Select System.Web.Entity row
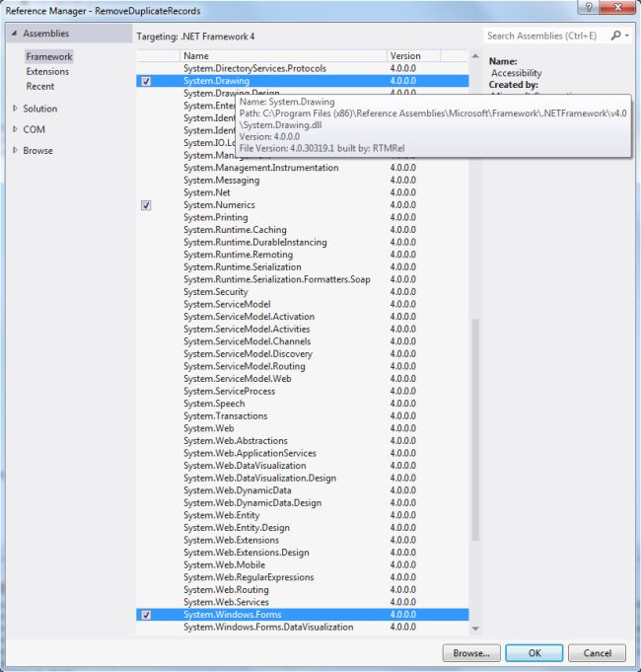 tap(303, 516)
